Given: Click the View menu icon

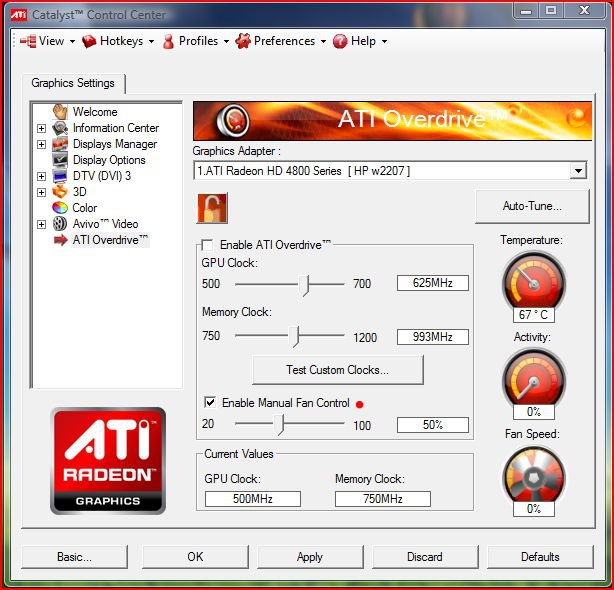Looking at the screenshot, I should (28, 41).
